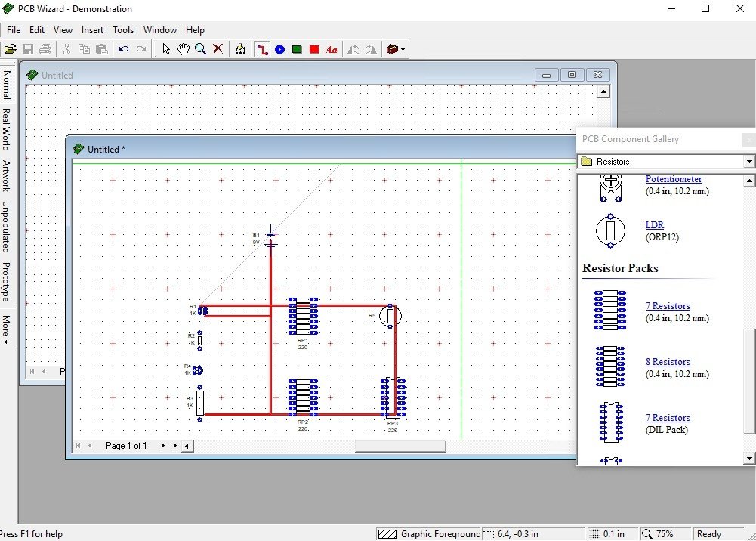756x541 pixels.
Task: Go to the next page in the front window
Action: 163,446
